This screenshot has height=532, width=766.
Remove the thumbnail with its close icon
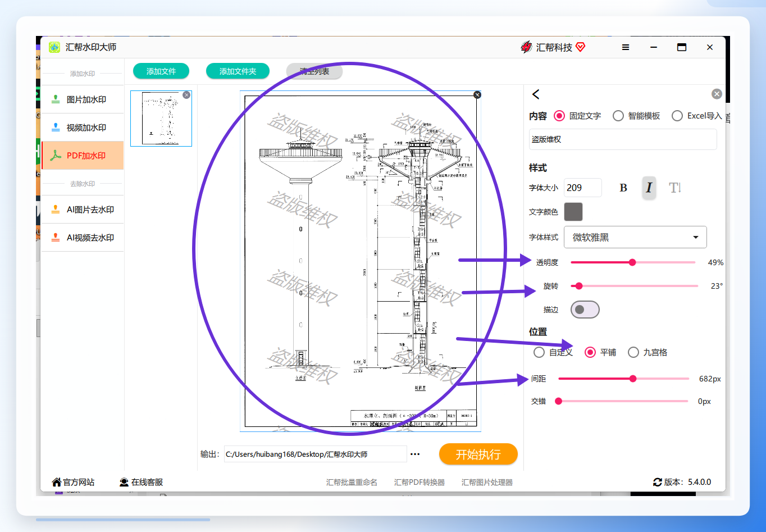tap(186, 95)
